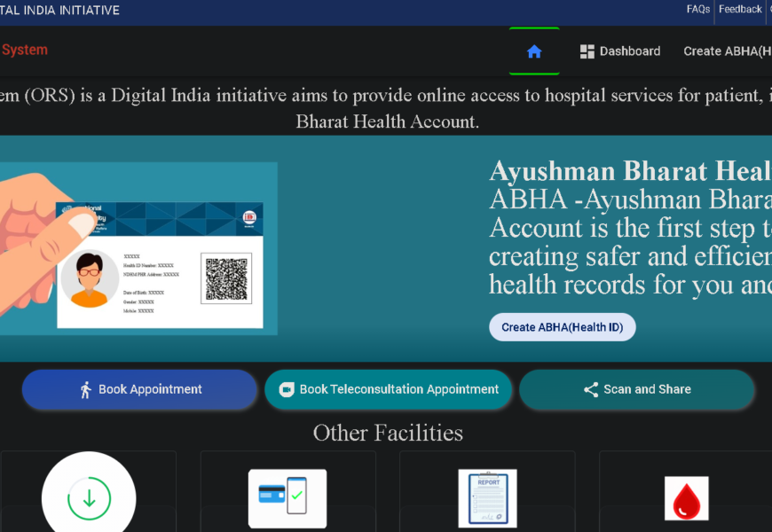Click the person avatar on the health card
772x532 pixels.
point(89,279)
